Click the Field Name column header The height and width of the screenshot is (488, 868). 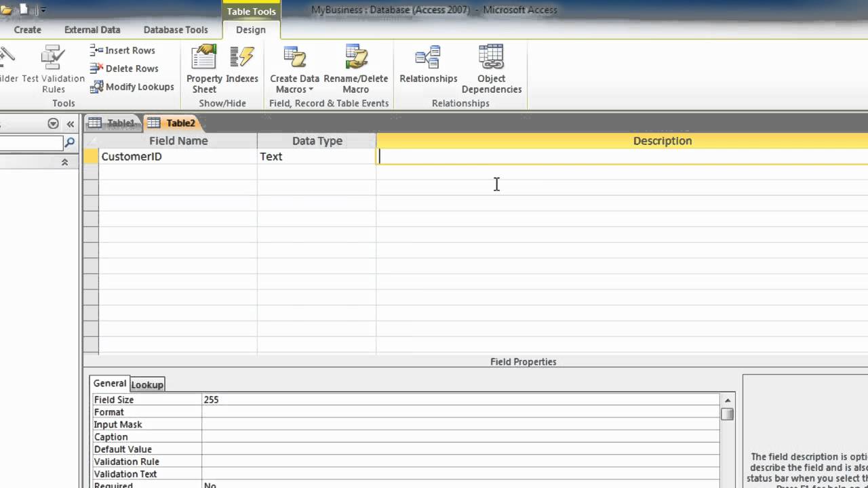click(x=178, y=141)
